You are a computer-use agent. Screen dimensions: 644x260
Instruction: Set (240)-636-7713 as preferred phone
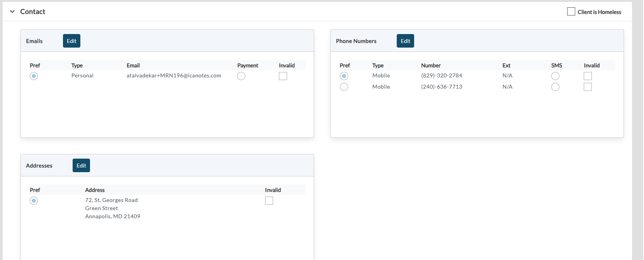point(344,87)
